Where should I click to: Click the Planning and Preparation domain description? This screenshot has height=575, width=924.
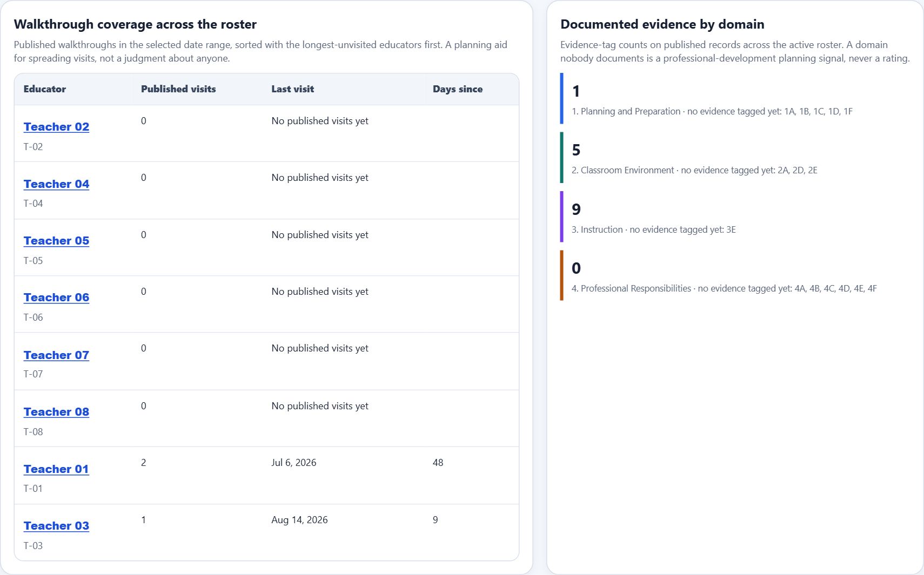click(x=712, y=112)
